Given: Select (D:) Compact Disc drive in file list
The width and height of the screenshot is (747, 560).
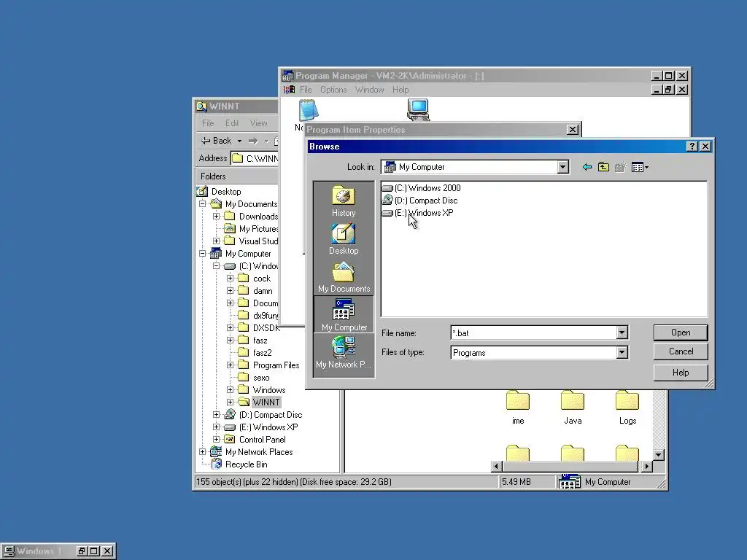Looking at the screenshot, I should click(x=419, y=201).
